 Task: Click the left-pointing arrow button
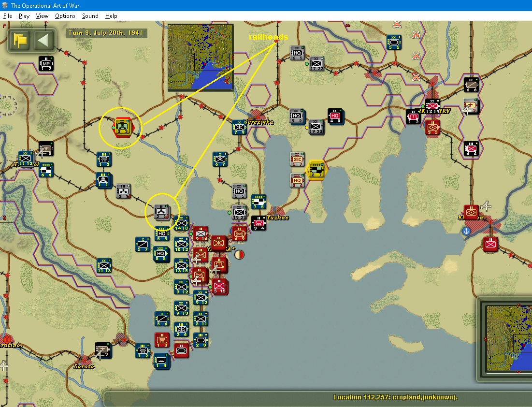click(x=43, y=41)
